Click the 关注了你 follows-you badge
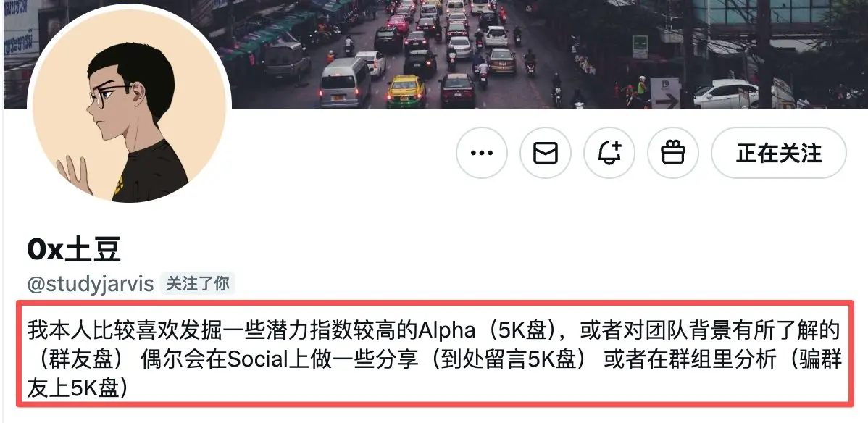Image resolution: width=868 pixels, height=423 pixels. (x=198, y=284)
